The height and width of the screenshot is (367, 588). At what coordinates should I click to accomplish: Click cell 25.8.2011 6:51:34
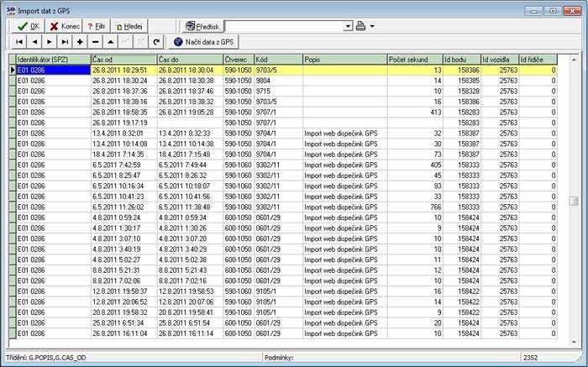pos(123,322)
